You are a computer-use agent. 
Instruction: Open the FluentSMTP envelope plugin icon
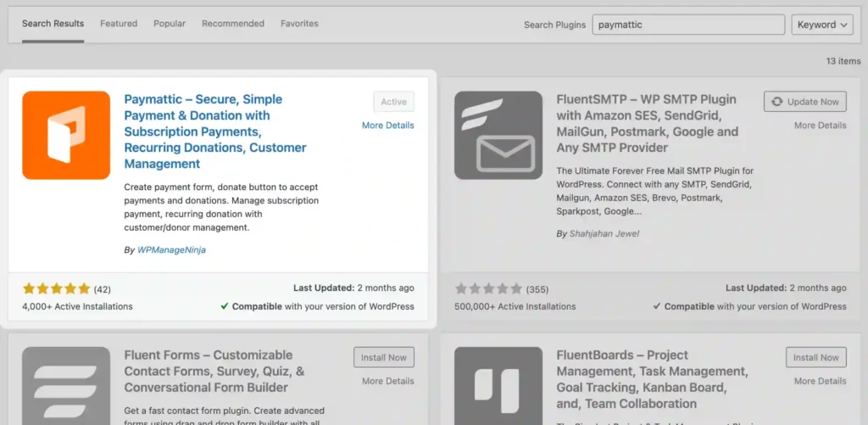pyautogui.click(x=498, y=135)
